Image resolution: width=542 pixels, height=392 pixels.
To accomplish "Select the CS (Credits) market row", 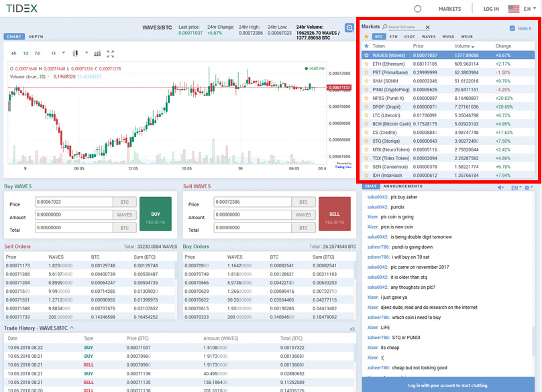I will 448,133.
